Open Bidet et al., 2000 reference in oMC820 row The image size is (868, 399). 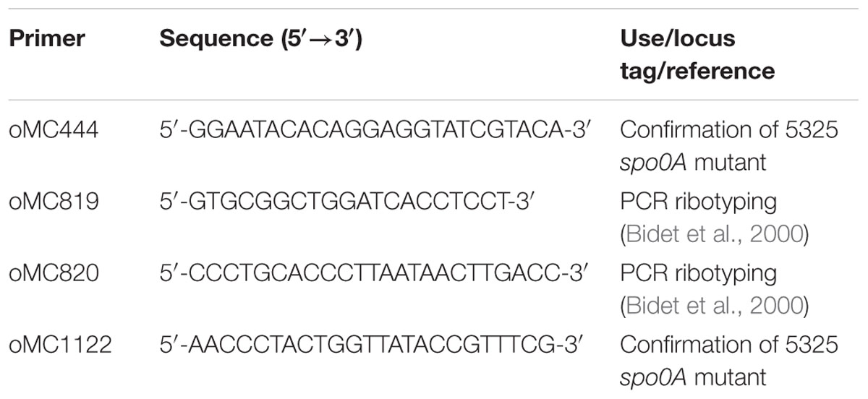point(712,306)
